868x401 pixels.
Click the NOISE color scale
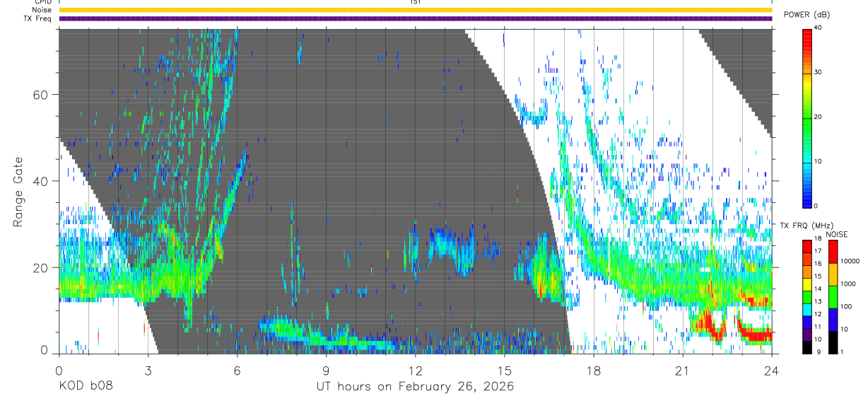tap(833, 297)
